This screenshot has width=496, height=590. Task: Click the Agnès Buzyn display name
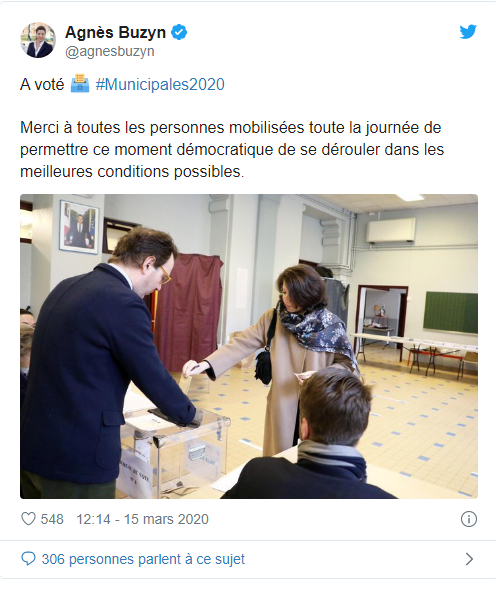[116, 32]
